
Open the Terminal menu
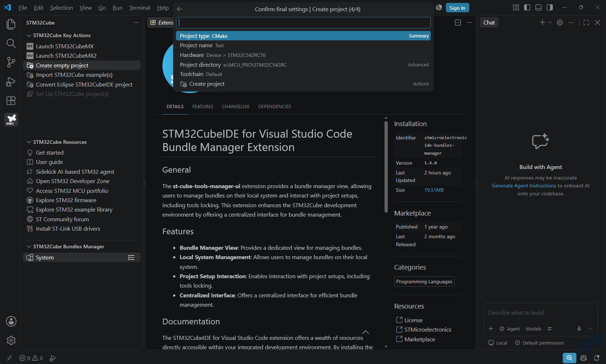140,8
